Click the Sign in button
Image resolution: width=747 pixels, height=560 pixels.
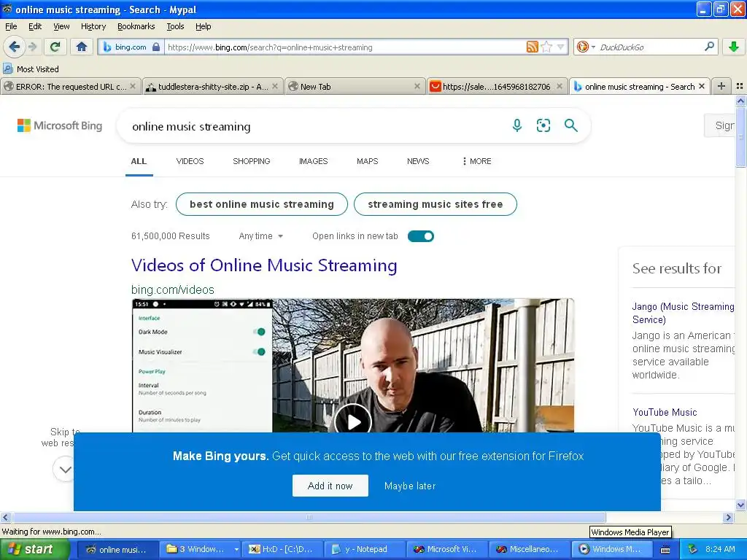719,125
